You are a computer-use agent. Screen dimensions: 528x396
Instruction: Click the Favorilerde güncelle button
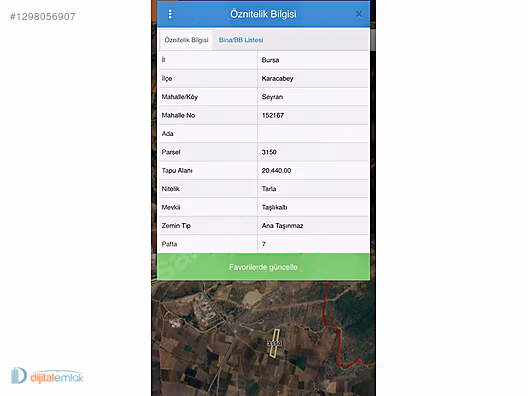click(263, 267)
